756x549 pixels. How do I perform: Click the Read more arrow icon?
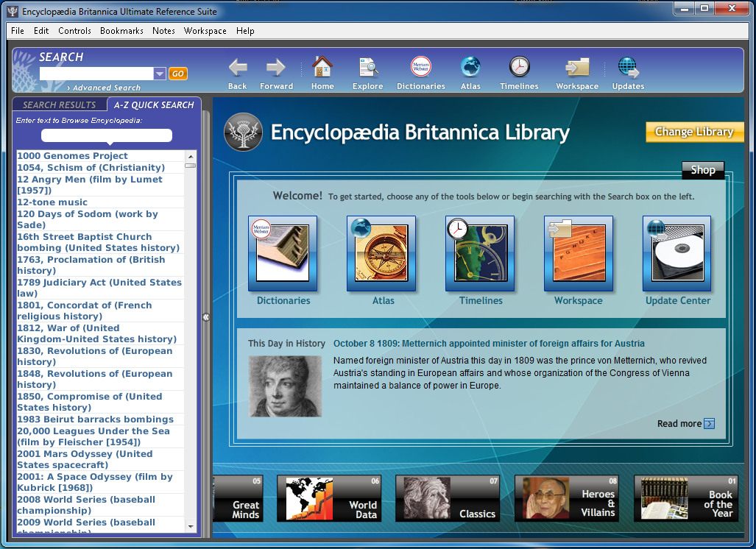pyautogui.click(x=709, y=424)
